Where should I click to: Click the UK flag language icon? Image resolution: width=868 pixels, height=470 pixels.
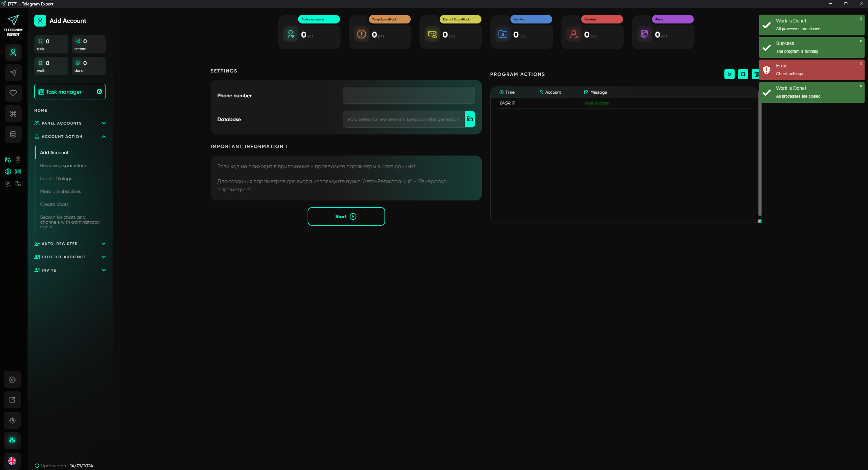click(x=12, y=461)
